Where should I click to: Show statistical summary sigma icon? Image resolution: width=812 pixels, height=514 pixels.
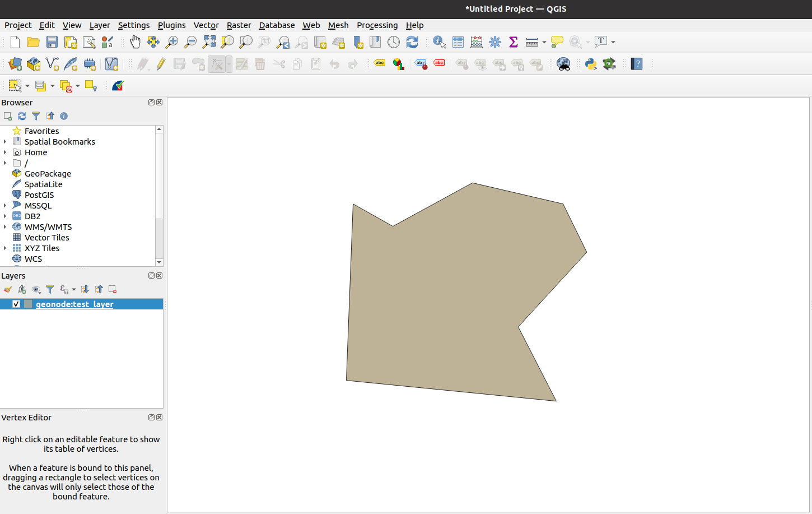(514, 42)
